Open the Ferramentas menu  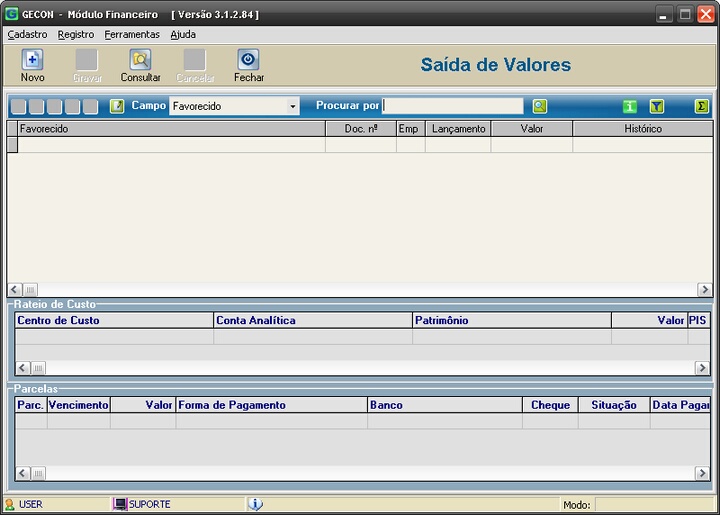132,34
